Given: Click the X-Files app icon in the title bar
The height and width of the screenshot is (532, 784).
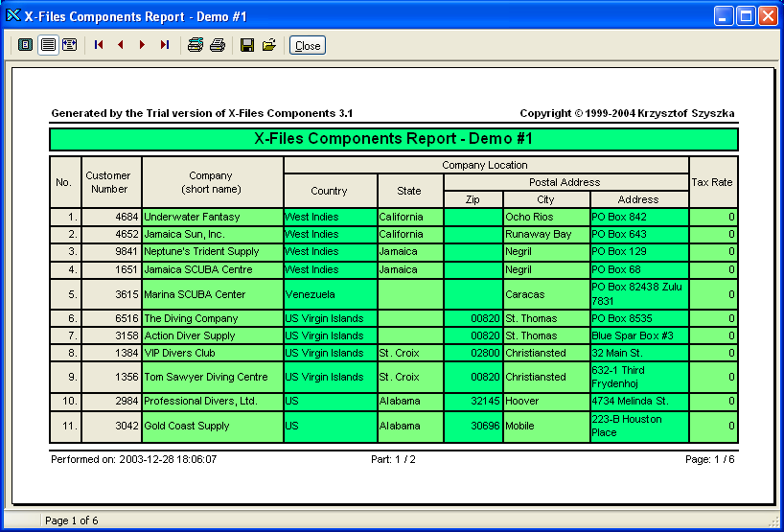Looking at the screenshot, I should point(13,15).
